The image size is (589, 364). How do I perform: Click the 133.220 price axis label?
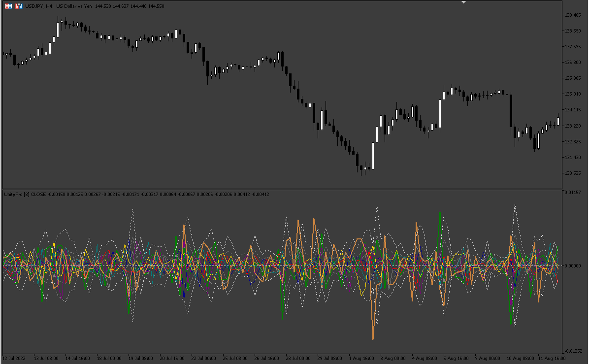pyautogui.click(x=573, y=126)
